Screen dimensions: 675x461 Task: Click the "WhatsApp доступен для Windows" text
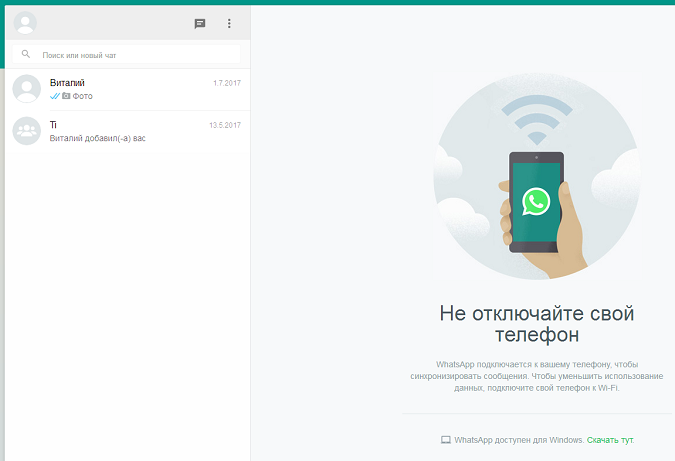pos(519,440)
